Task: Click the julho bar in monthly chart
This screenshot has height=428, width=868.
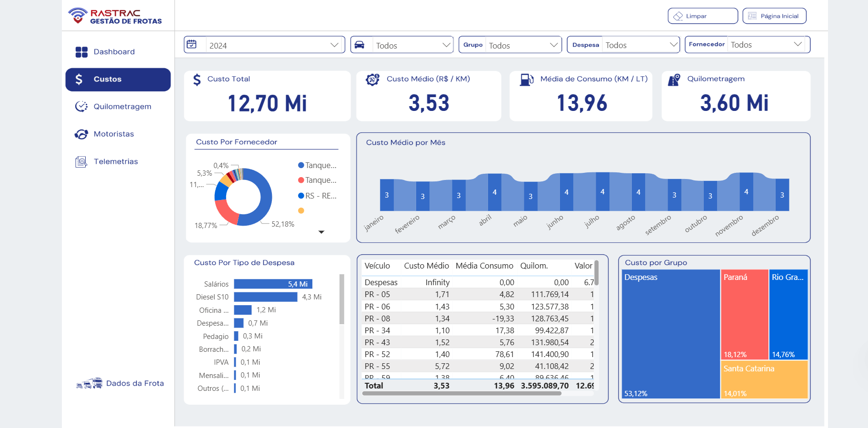Action: 602,191
